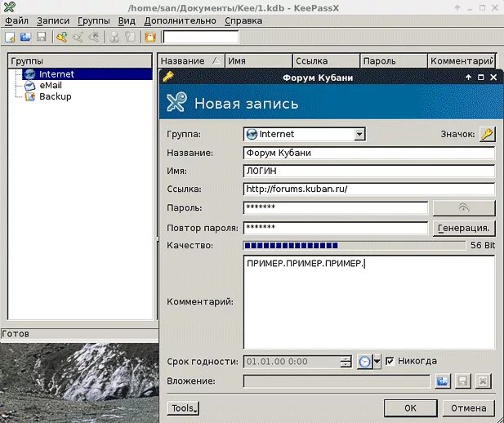Click the toolbar search input field

coord(201,37)
